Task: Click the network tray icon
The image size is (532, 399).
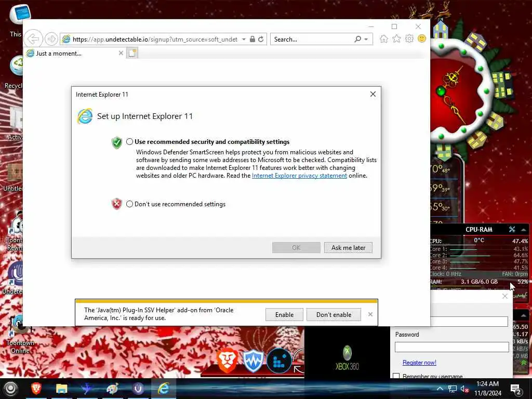Action: coord(453,389)
